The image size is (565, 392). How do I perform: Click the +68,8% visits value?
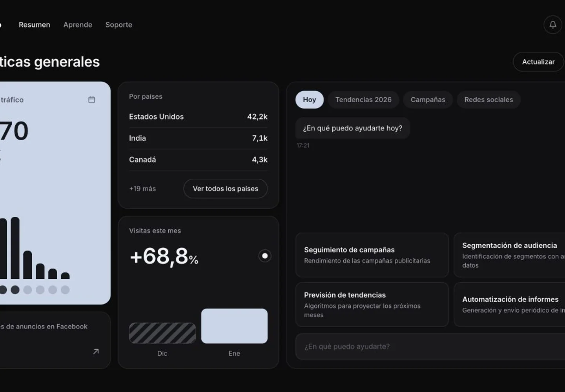[x=164, y=257]
